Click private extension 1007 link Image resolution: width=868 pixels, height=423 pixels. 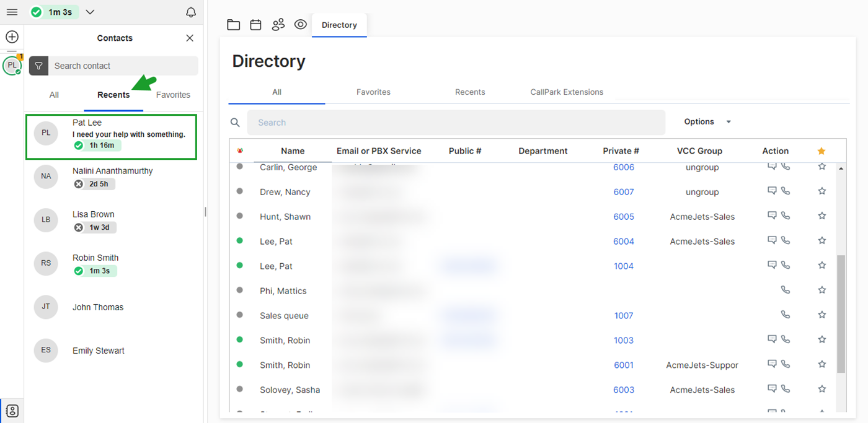(624, 316)
